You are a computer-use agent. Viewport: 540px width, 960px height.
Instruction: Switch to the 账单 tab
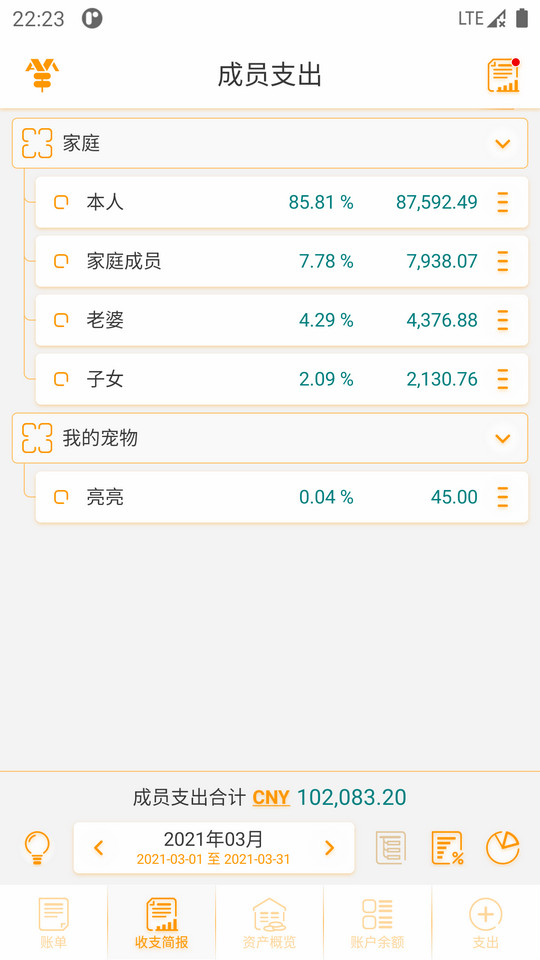tap(53, 923)
